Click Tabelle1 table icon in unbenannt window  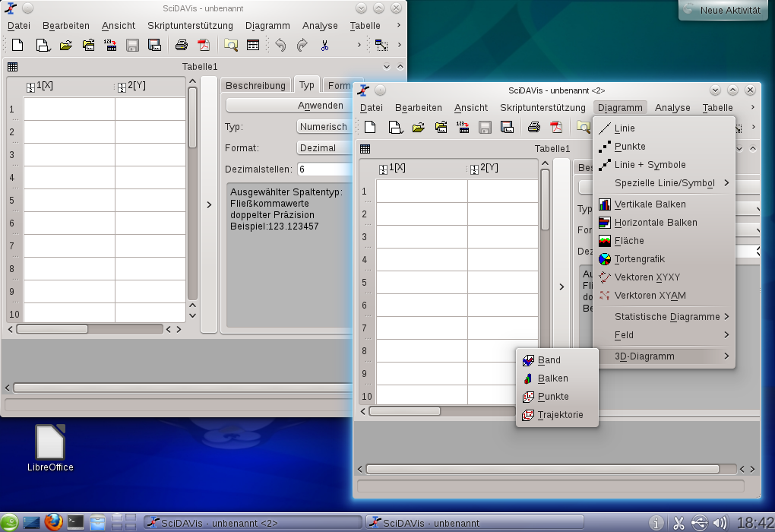[x=12, y=67]
